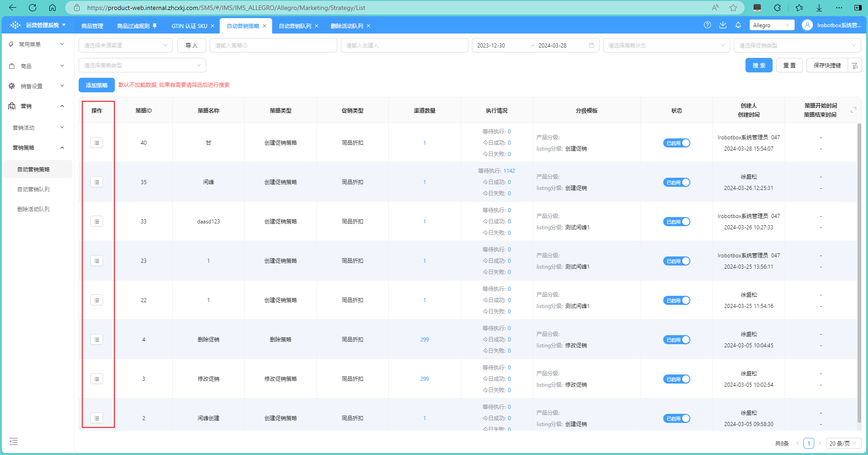Image resolution: width=868 pixels, height=455 pixels.
Task: Click the 添加策略 button
Action: pyautogui.click(x=97, y=85)
